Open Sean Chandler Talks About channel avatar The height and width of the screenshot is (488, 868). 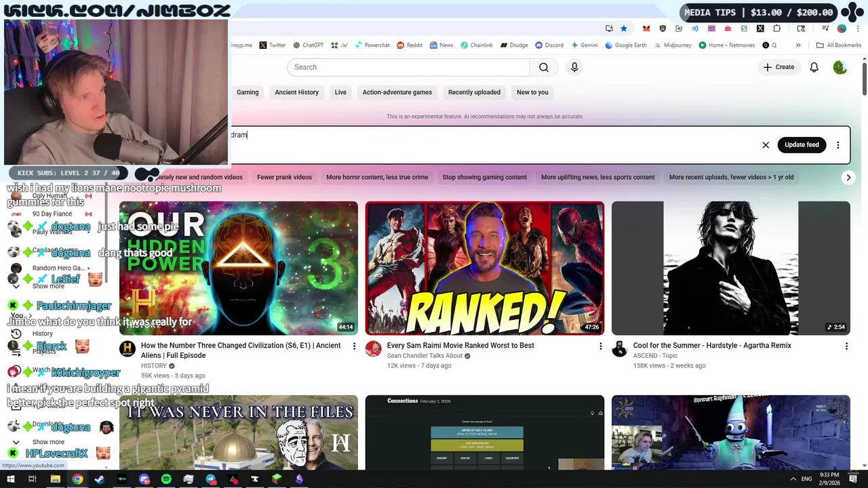coord(374,349)
